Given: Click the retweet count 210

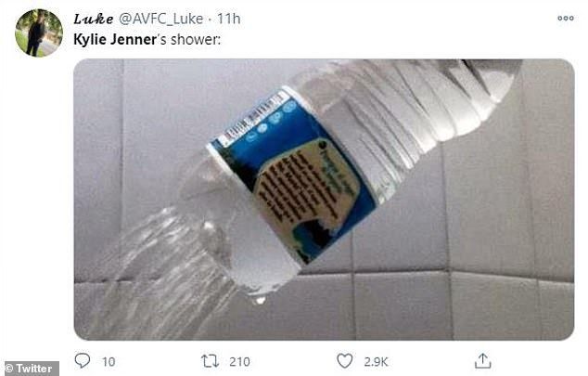Looking at the screenshot, I should [x=238, y=361].
